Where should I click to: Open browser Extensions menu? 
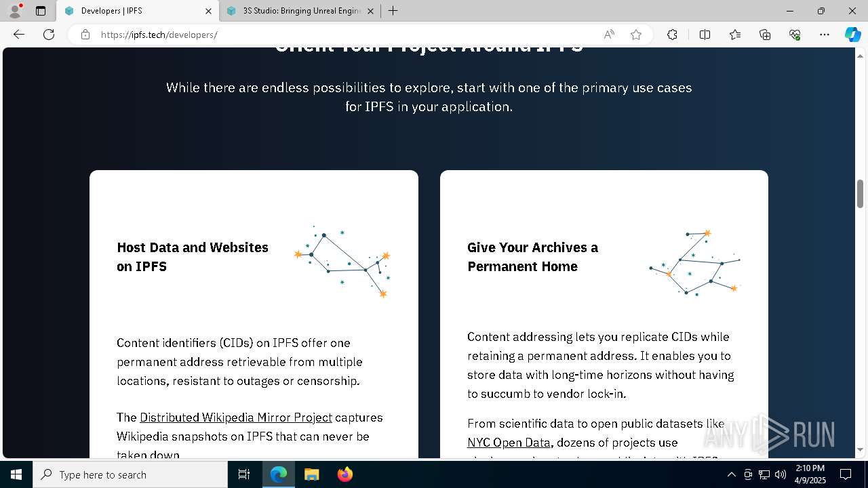pos(672,35)
